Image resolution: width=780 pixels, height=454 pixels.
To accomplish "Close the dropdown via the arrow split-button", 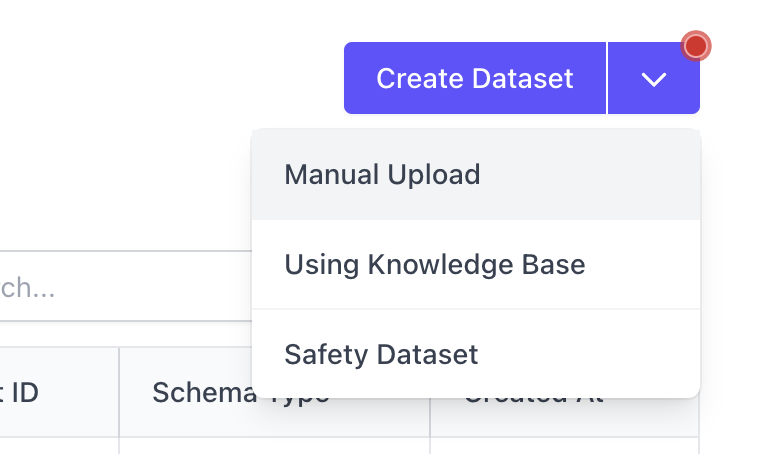I will point(654,78).
